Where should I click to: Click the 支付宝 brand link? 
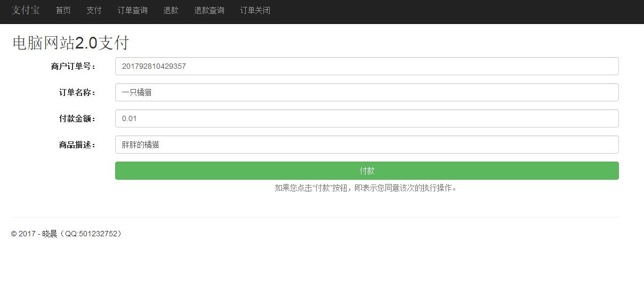tap(26, 10)
